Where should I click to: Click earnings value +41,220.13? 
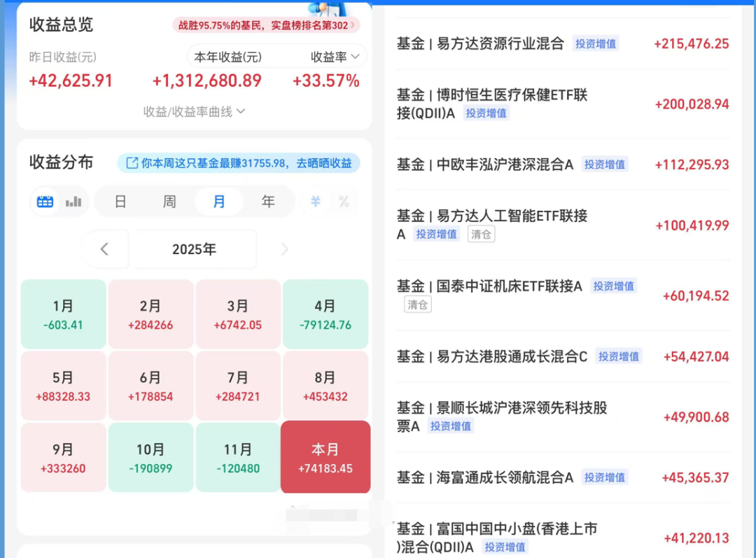(x=696, y=538)
